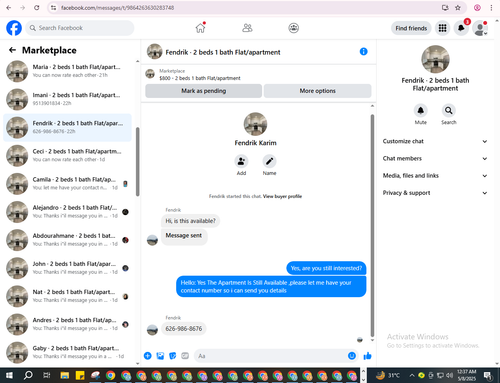The width and height of the screenshot is (500, 383).
Task: Open the Friends icon in top navigation
Action: pos(247,28)
